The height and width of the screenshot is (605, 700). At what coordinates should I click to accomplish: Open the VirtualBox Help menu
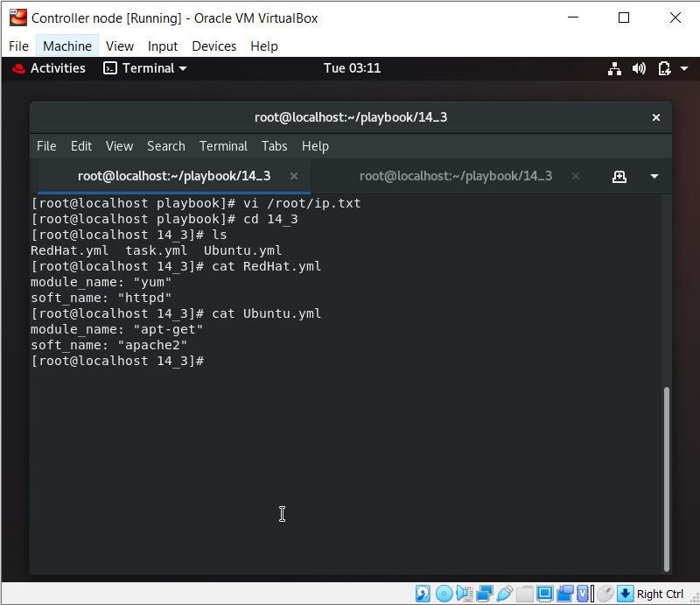264,46
